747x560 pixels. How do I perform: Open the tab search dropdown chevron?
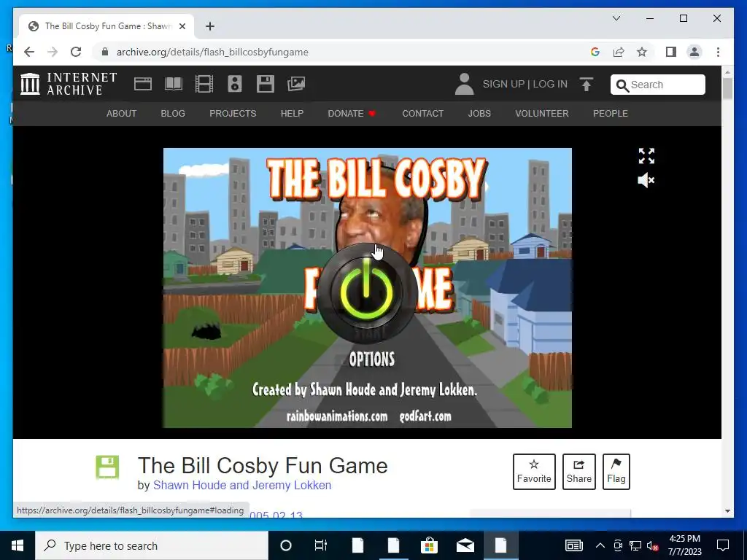click(616, 18)
